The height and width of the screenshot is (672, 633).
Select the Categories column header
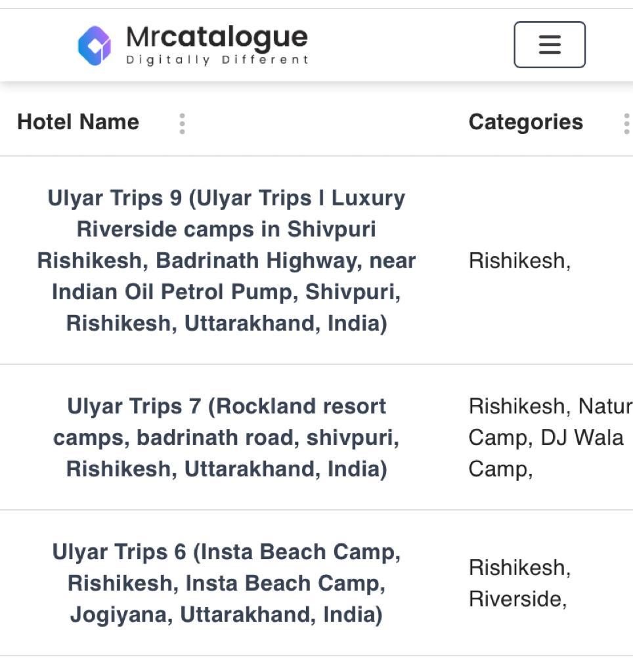(526, 122)
